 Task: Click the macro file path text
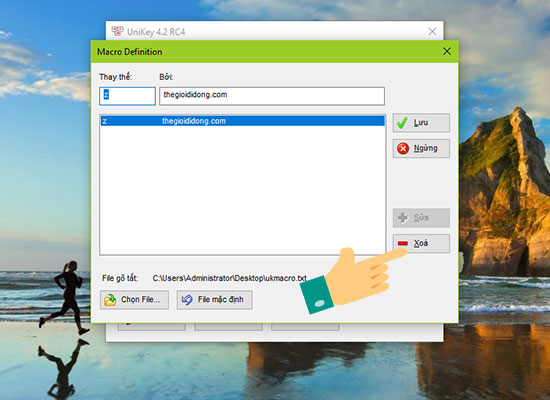(x=229, y=278)
